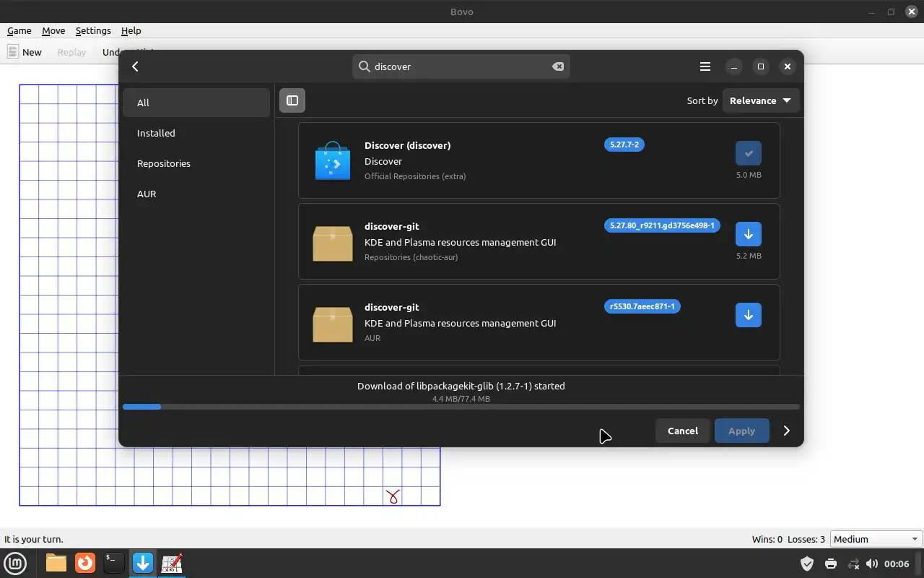Open the Help menu in Bovo
The height and width of the screenshot is (578, 924).
pos(131,31)
